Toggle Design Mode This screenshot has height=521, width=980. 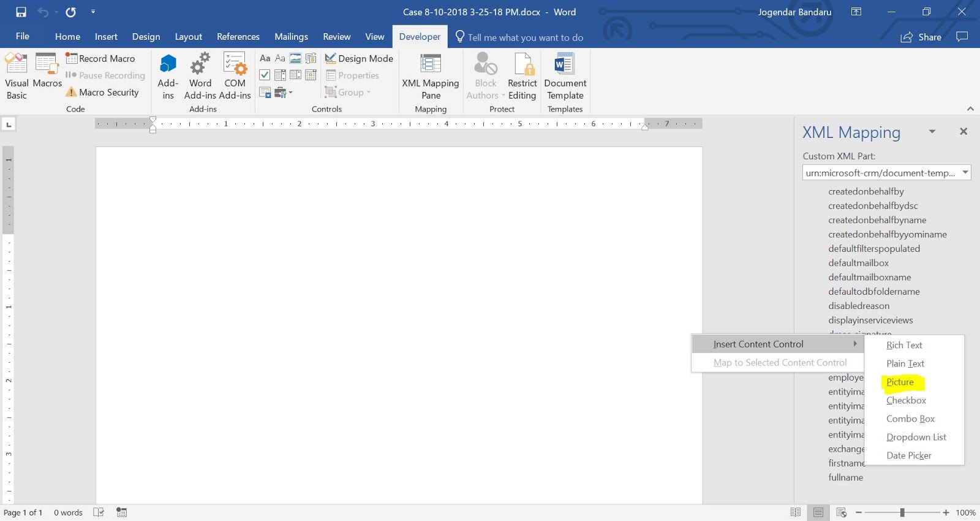click(359, 58)
